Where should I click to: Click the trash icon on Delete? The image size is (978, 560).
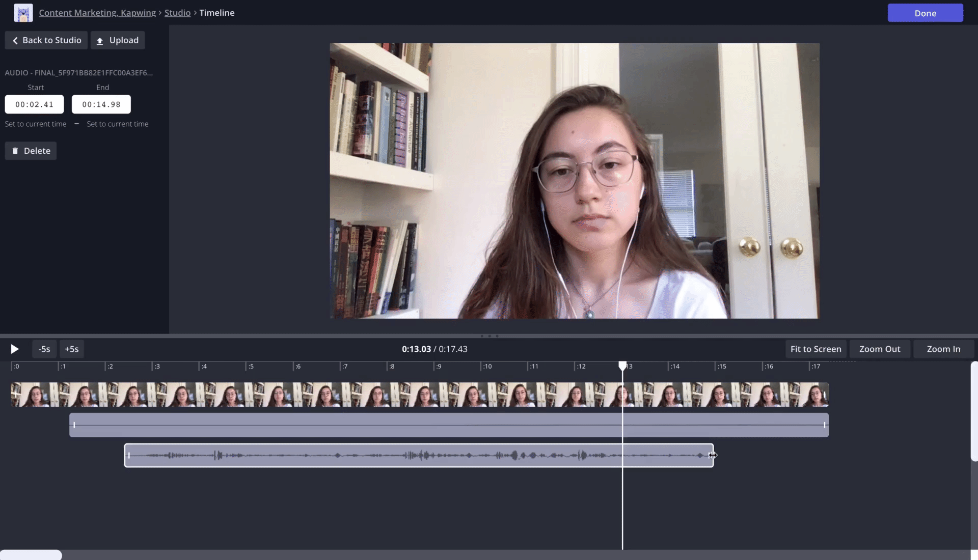(15, 151)
